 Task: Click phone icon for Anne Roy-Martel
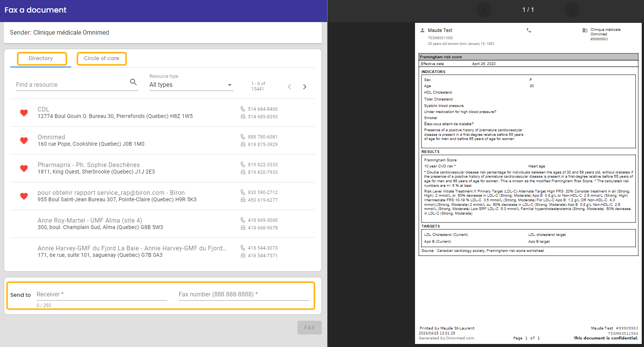(243, 220)
